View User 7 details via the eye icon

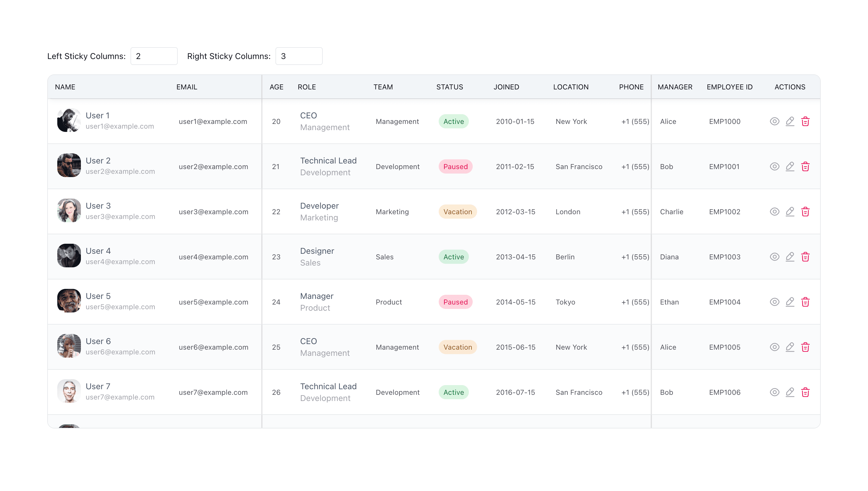coord(774,392)
